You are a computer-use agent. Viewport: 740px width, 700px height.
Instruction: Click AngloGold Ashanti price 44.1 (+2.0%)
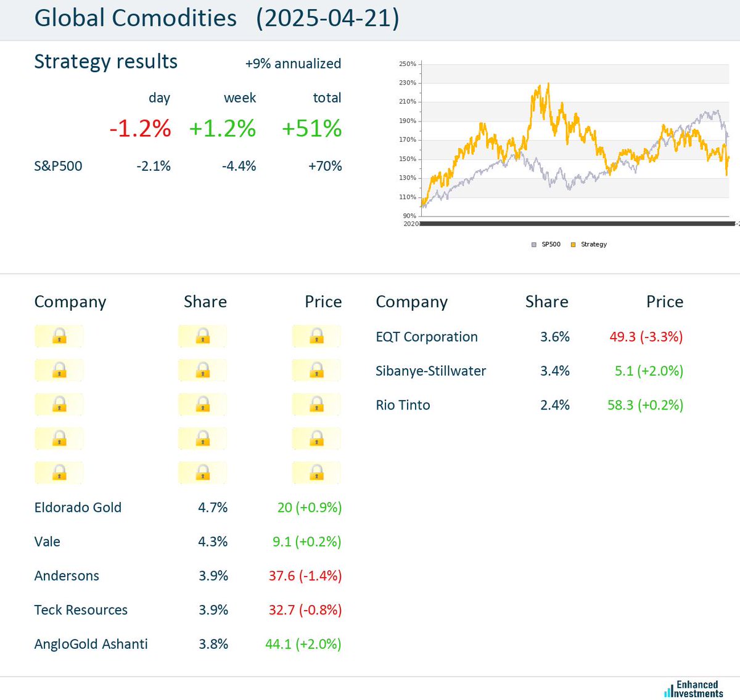point(303,644)
